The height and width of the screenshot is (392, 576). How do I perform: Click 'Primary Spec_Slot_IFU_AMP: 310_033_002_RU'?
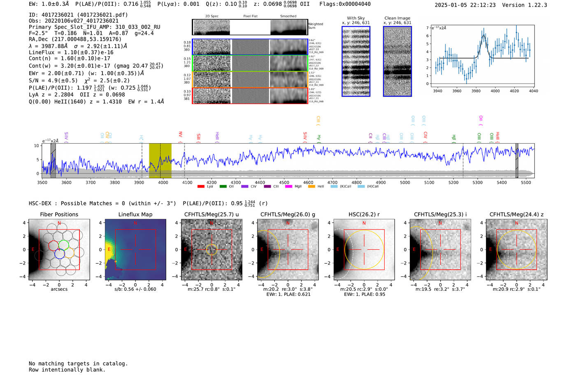[95, 27]
